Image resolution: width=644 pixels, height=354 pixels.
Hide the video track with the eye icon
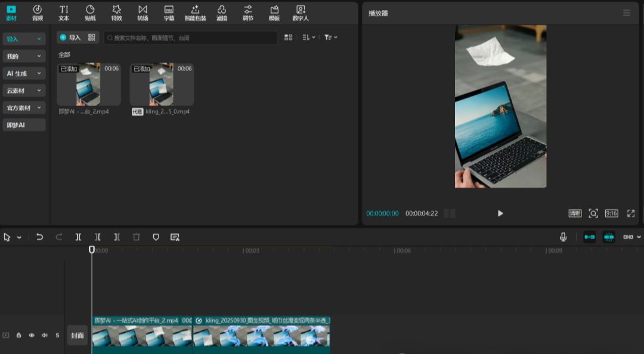32,336
